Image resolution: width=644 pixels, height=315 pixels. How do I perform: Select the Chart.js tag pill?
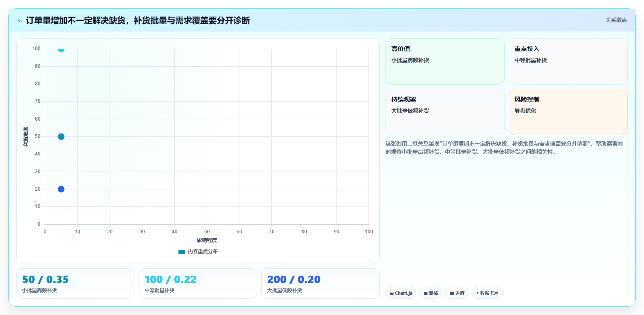tap(401, 293)
